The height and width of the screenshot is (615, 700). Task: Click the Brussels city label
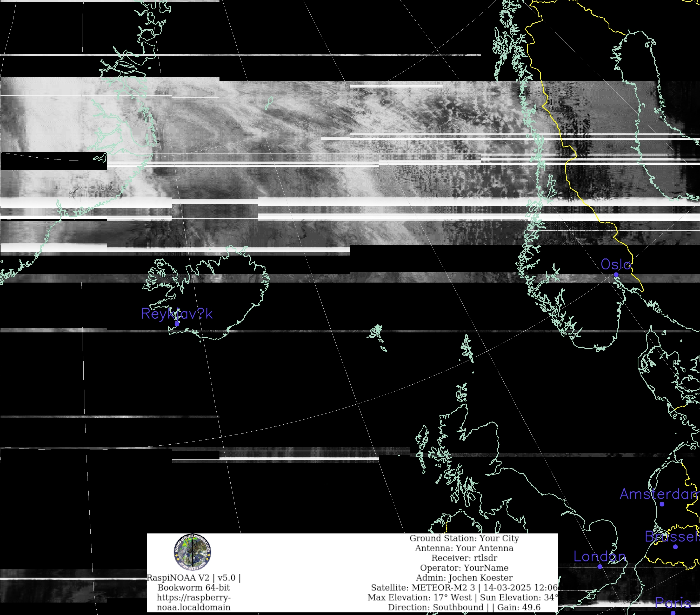[x=672, y=537]
